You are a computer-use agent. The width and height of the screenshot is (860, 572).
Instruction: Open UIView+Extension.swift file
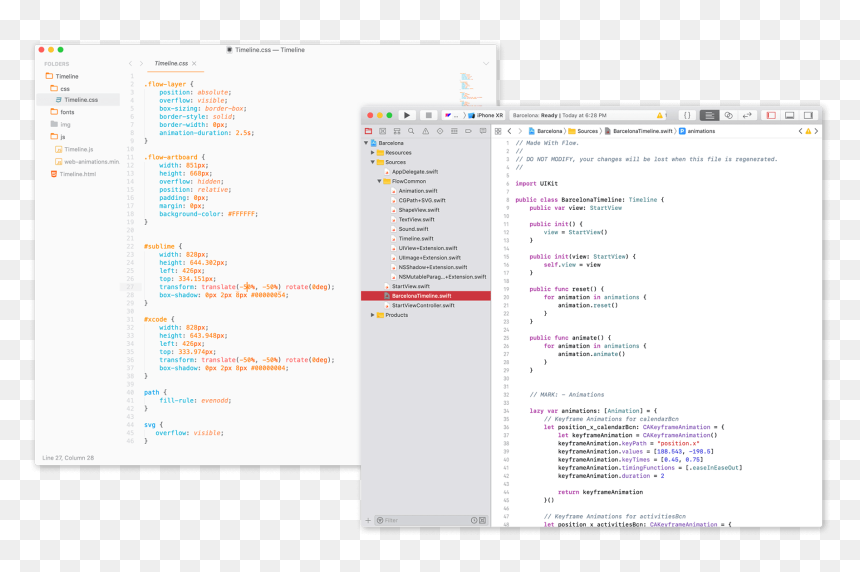point(426,248)
